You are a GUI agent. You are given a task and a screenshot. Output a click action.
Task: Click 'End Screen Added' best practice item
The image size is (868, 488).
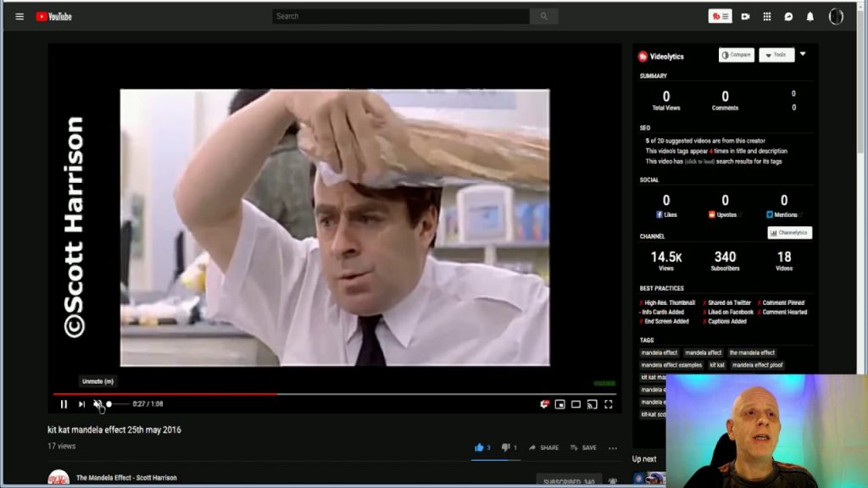pyautogui.click(x=665, y=321)
